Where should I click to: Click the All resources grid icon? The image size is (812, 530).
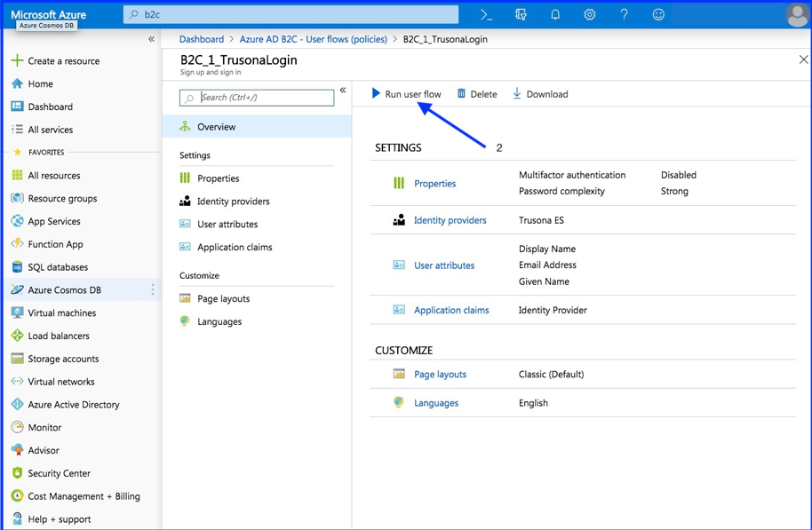coord(17,175)
